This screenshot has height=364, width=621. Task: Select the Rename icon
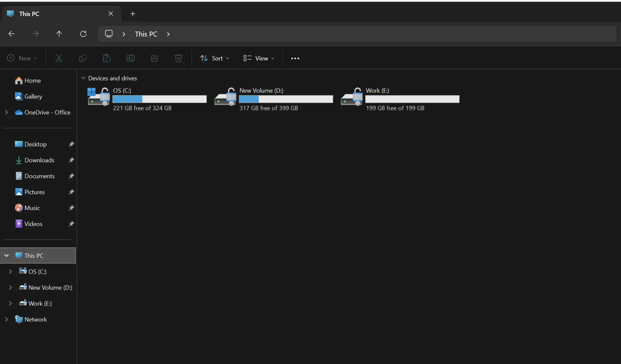coord(130,58)
